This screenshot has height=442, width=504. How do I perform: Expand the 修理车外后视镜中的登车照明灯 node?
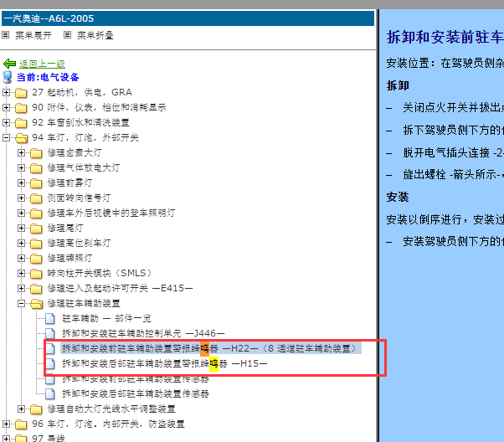click(21, 213)
